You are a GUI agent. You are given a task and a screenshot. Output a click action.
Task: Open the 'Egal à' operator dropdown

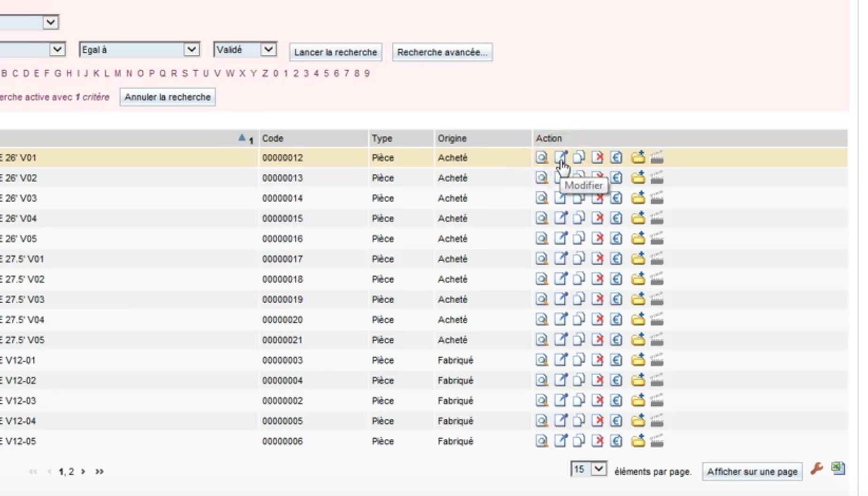pos(139,50)
